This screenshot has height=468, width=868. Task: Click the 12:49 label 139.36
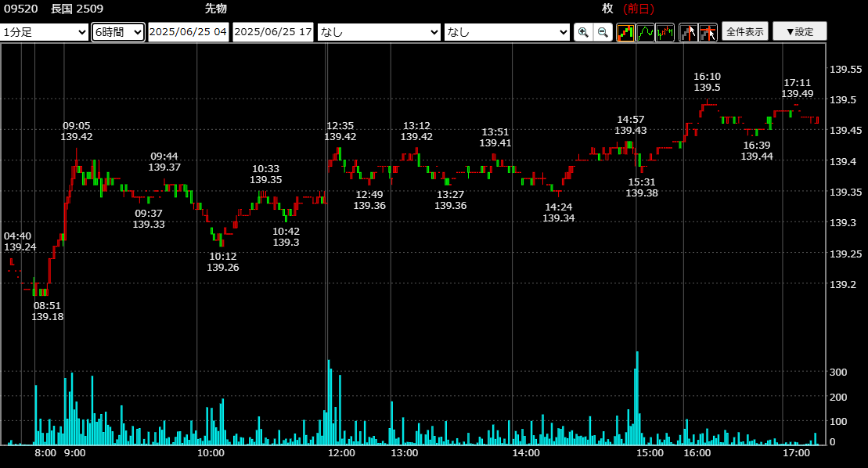coord(369,200)
